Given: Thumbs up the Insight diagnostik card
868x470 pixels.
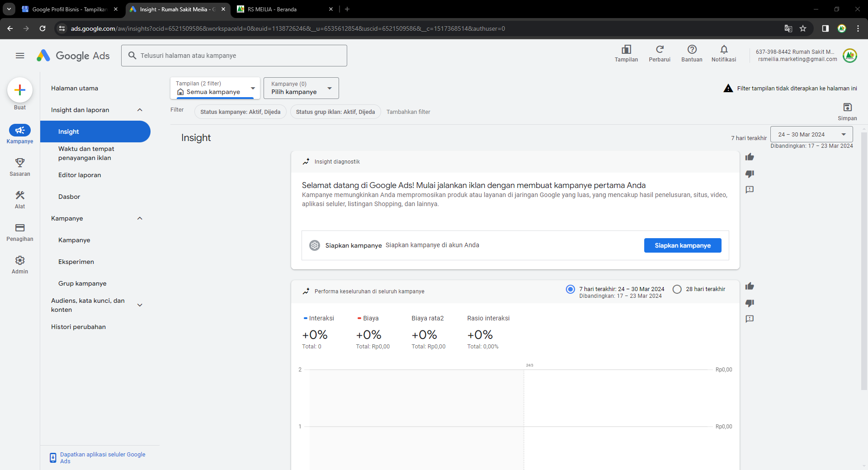Looking at the screenshot, I should coord(750,157).
